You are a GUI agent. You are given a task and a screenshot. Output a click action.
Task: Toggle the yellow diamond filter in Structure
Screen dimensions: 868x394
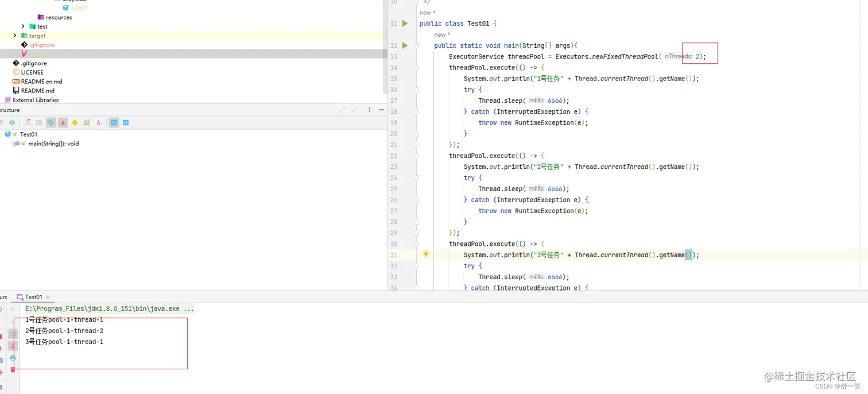pyautogui.click(x=75, y=123)
